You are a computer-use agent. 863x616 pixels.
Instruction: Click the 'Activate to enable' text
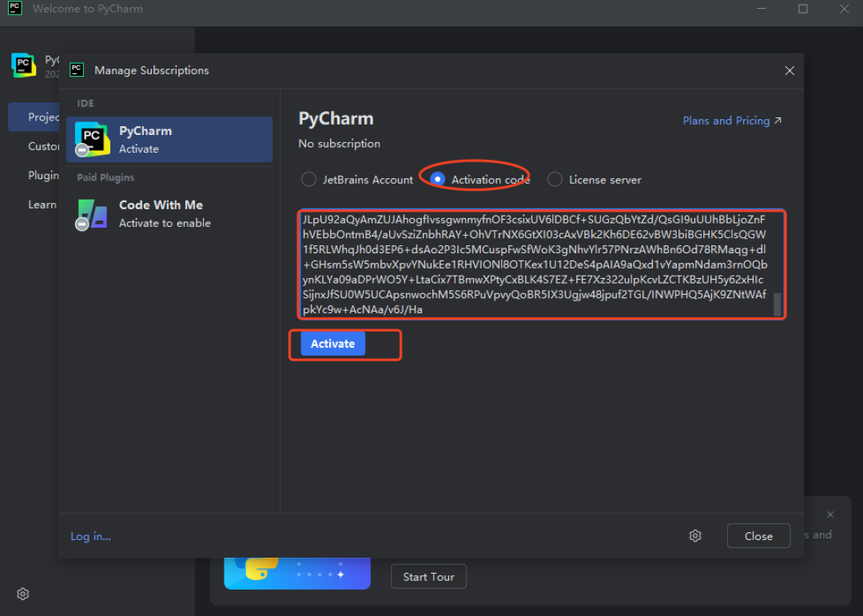point(165,223)
